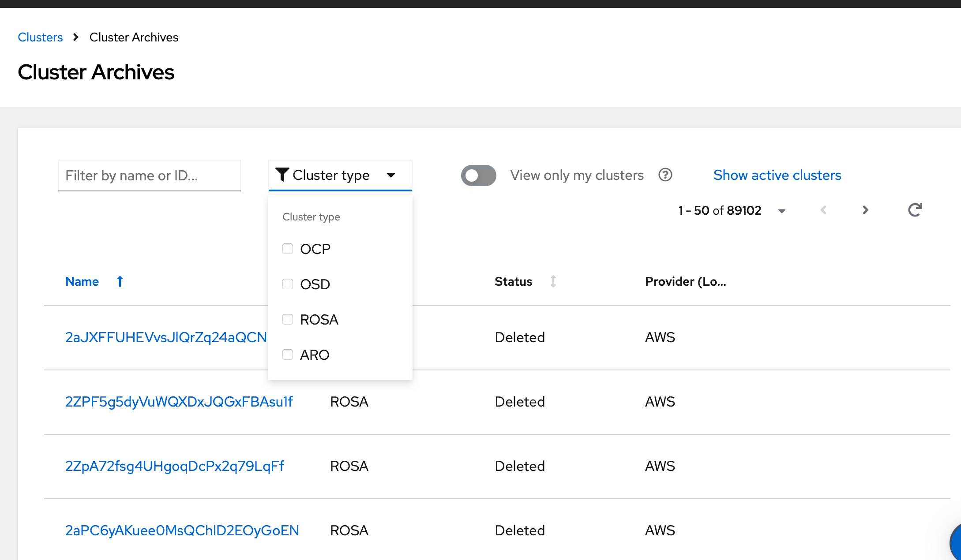Check the OSD cluster type checkbox
Viewport: 961px width, 560px height.
point(288,284)
